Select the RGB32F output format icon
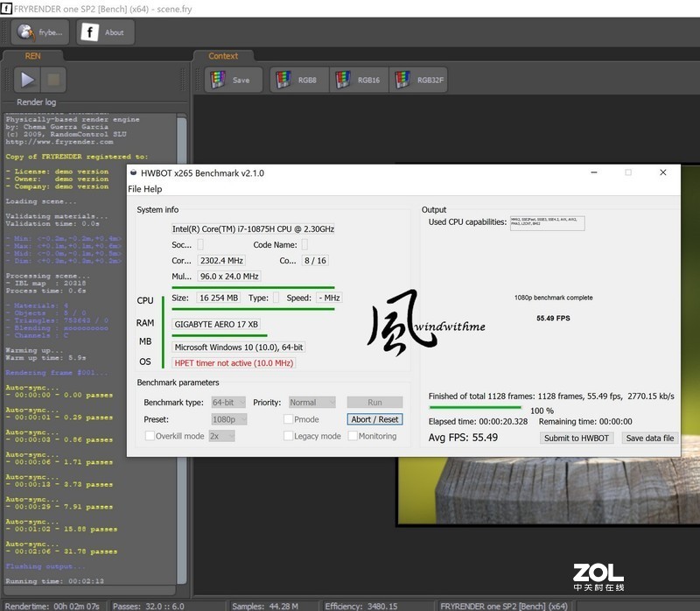The height and width of the screenshot is (611, 700). [x=419, y=80]
